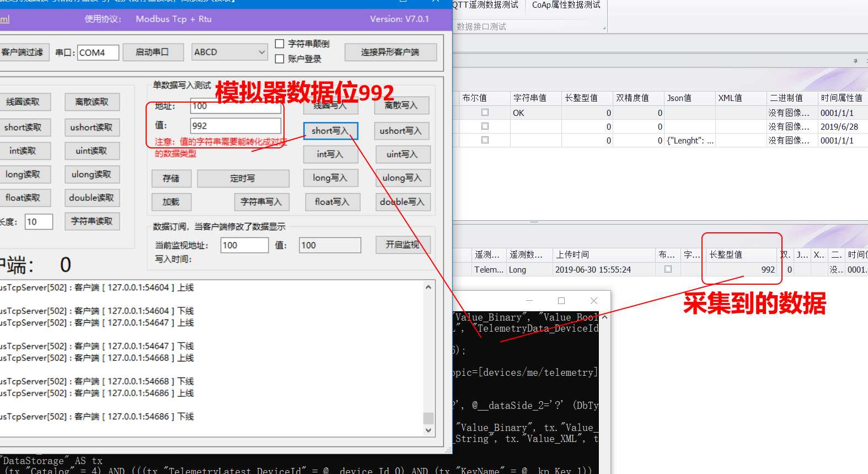Click the 长度 input field
The width and height of the screenshot is (868, 474).
39,222
